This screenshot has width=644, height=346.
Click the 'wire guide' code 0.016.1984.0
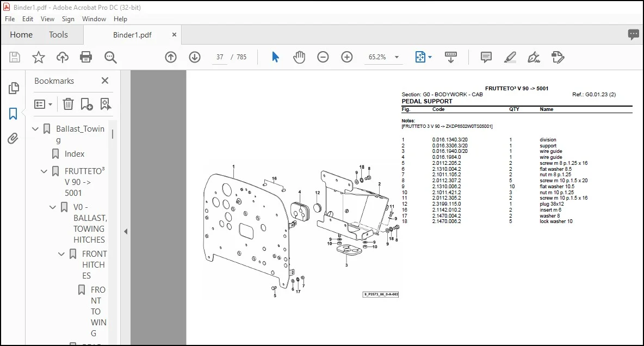[x=447, y=157]
